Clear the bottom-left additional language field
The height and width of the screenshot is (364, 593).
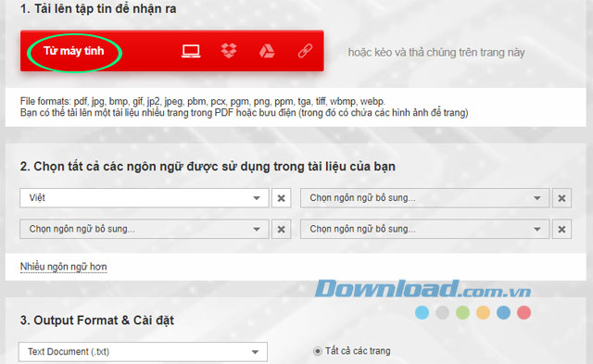(x=281, y=229)
